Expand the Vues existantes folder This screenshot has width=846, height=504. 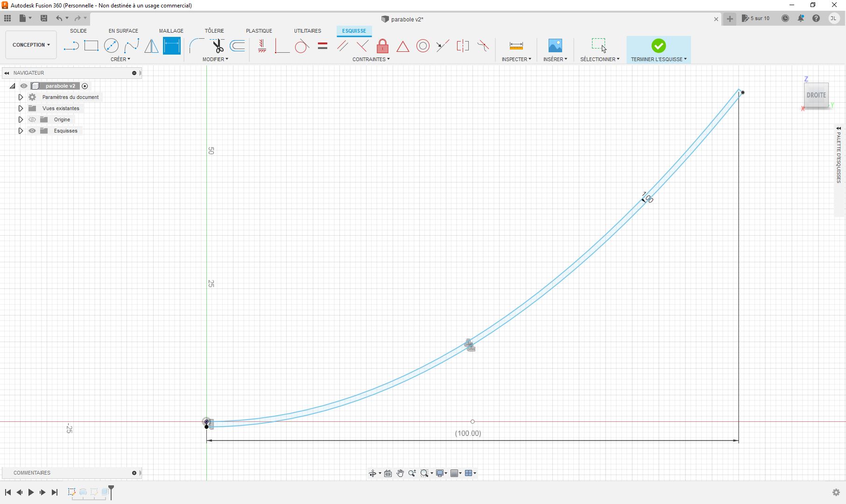tap(21, 108)
